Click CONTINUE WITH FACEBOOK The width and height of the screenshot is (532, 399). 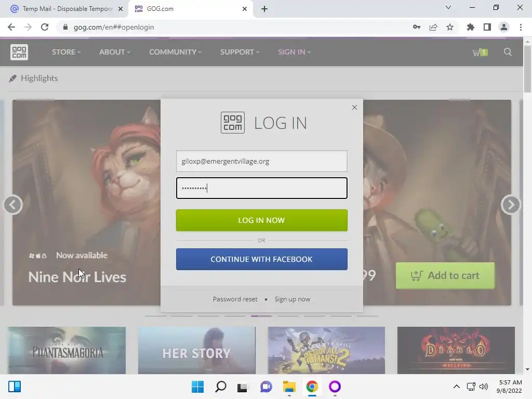tap(262, 259)
